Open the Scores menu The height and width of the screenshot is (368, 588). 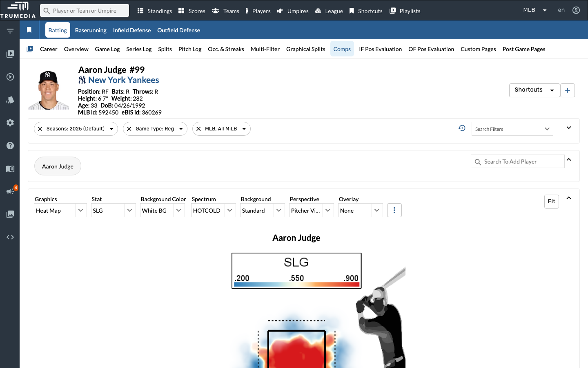pyautogui.click(x=192, y=11)
